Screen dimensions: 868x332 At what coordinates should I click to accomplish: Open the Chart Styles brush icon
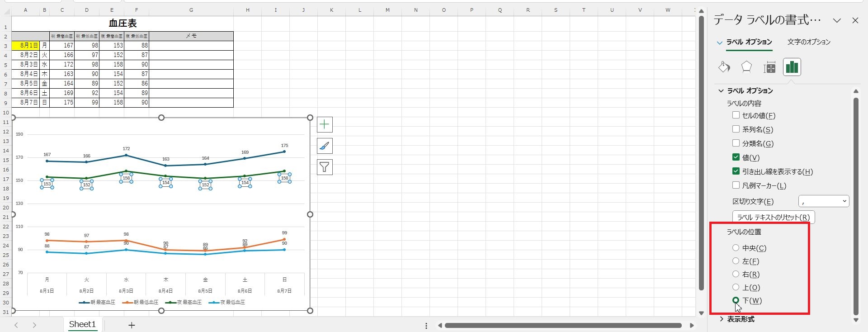click(325, 146)
